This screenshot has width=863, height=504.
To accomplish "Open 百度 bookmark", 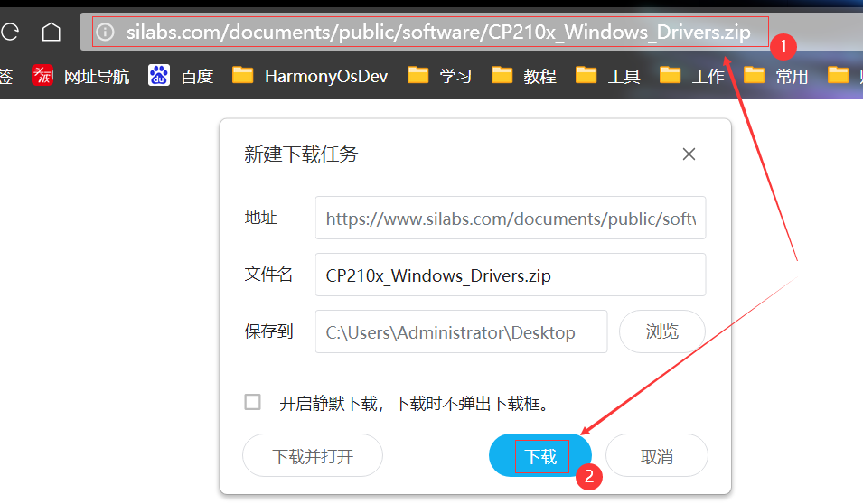I will [181, 76].
